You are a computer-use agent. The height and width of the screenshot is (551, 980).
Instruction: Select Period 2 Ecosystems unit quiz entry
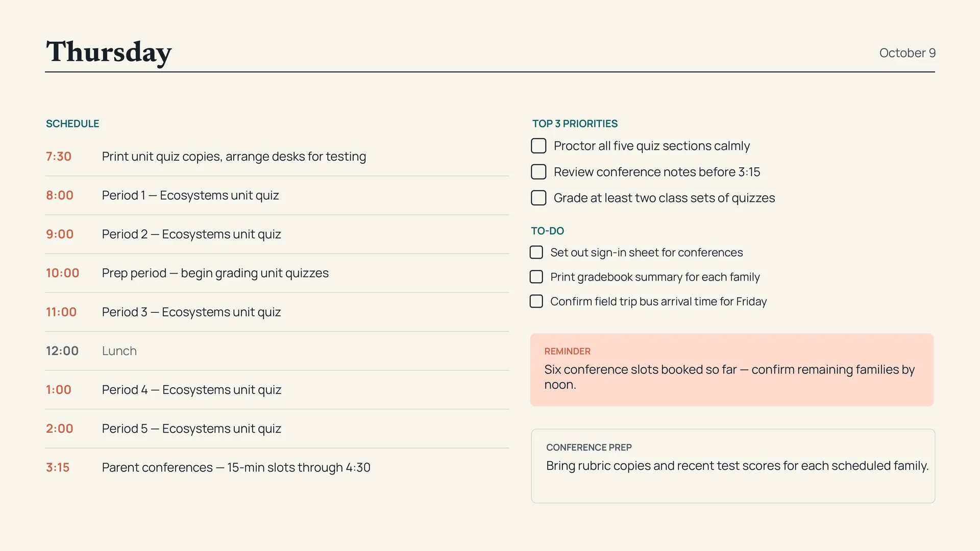click(277, 234)
